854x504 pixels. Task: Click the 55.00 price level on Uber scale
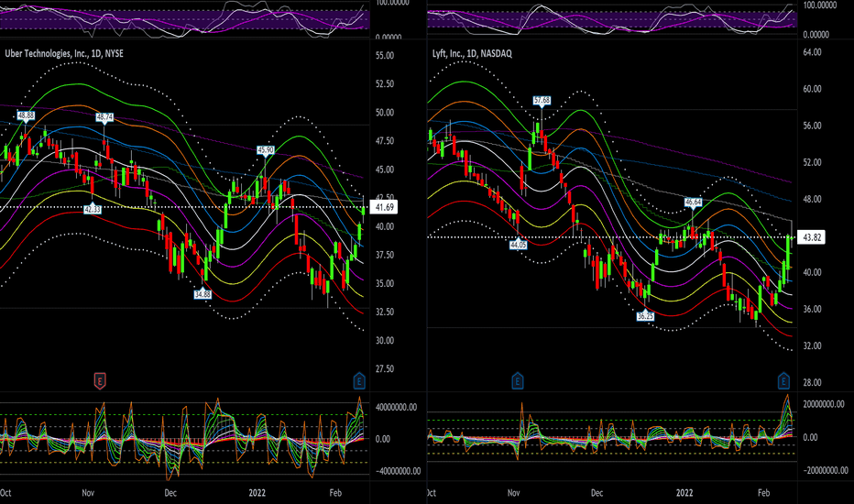(385, 56)
